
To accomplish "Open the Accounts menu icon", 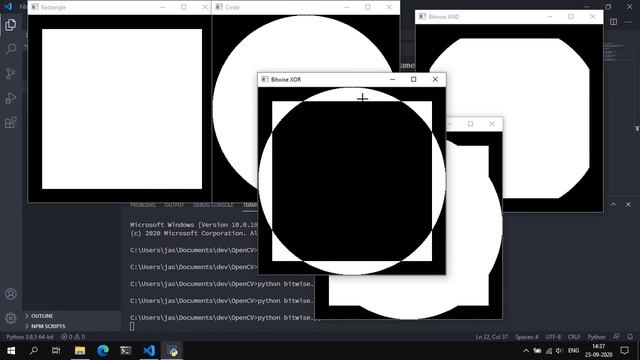I will 11,294.
